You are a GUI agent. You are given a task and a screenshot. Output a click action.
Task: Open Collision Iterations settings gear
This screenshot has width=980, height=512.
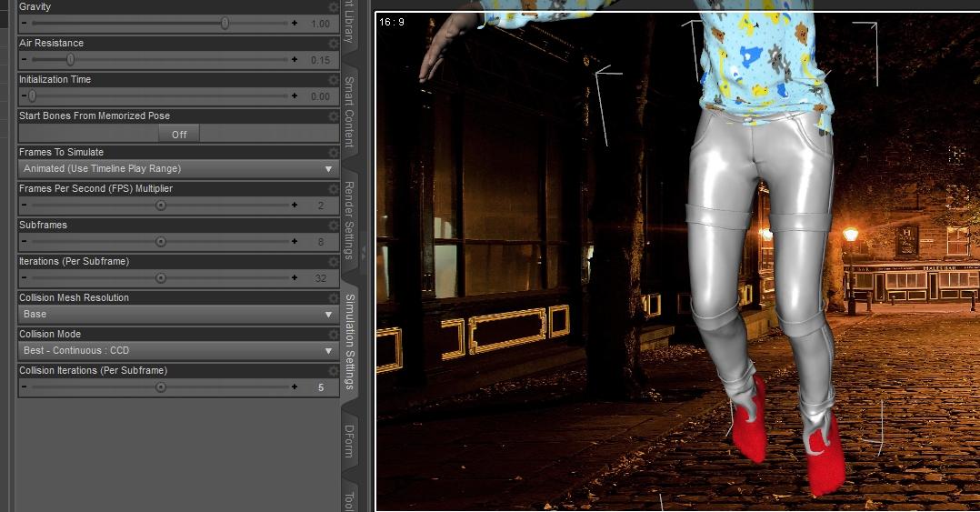[x=333, y=370]
